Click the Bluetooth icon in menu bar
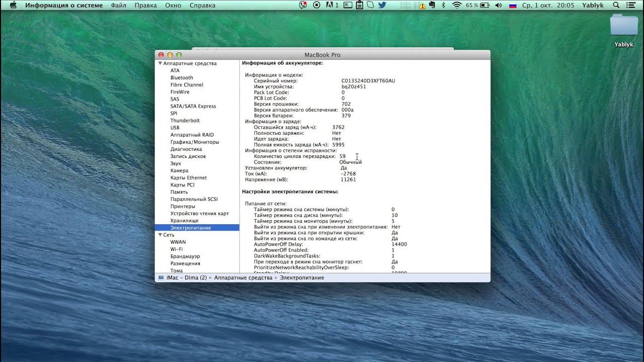The image size is (644, 362). (x=443, y=6)
